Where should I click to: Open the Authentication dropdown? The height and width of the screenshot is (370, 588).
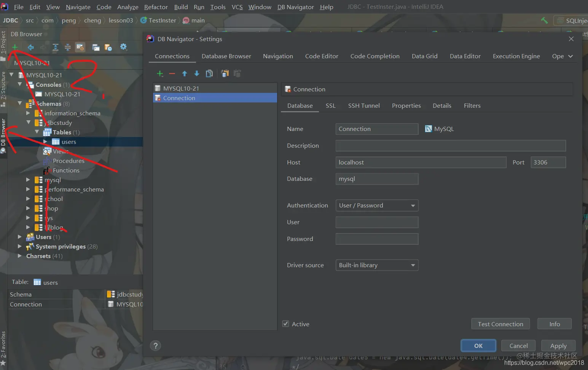377,206
